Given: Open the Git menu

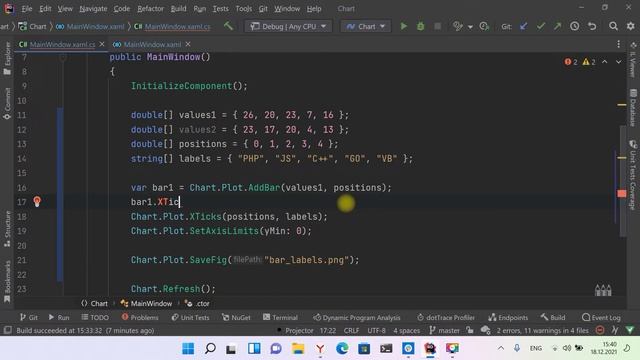Looking at the screenshot, I should coord(263,9).
